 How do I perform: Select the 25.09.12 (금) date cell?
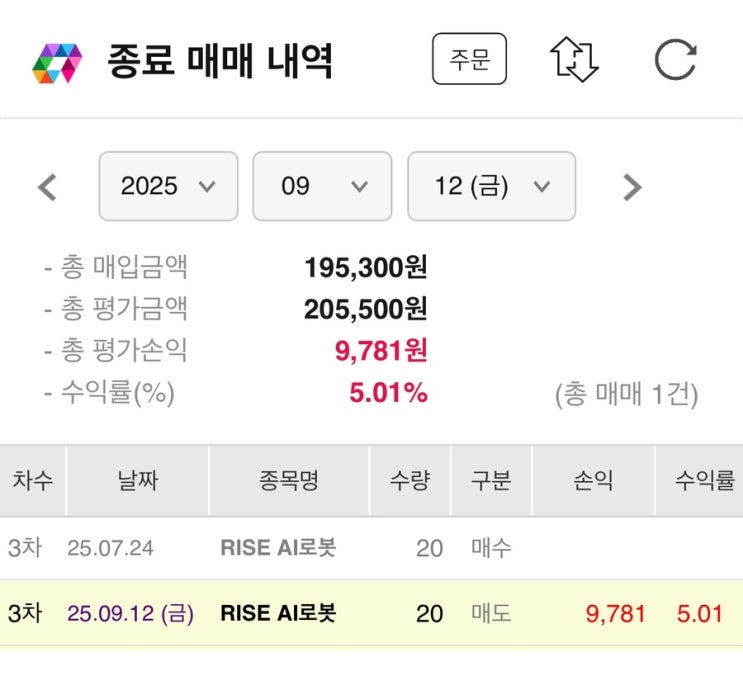(x=130, y=613)
